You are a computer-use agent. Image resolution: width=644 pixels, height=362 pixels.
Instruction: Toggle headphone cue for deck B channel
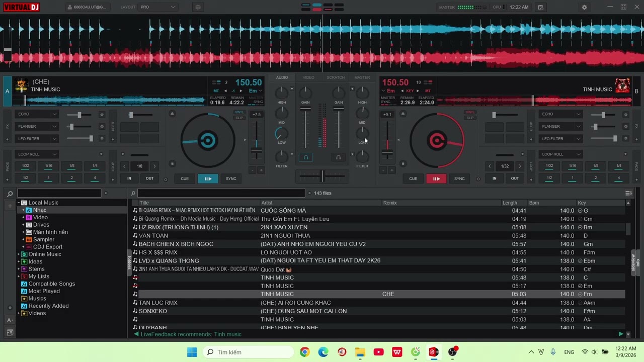tap(338, 157)
